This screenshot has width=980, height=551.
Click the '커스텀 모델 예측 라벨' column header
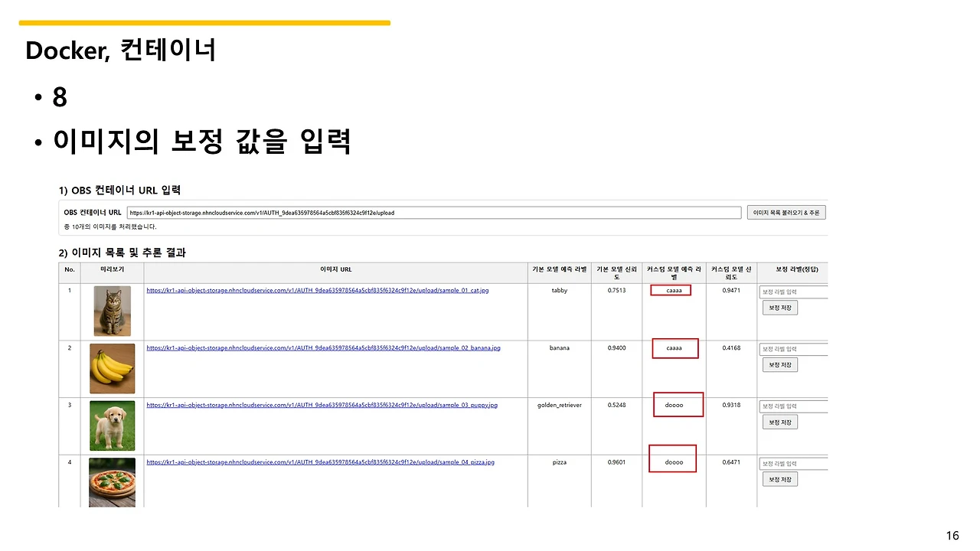pos(674,273)
